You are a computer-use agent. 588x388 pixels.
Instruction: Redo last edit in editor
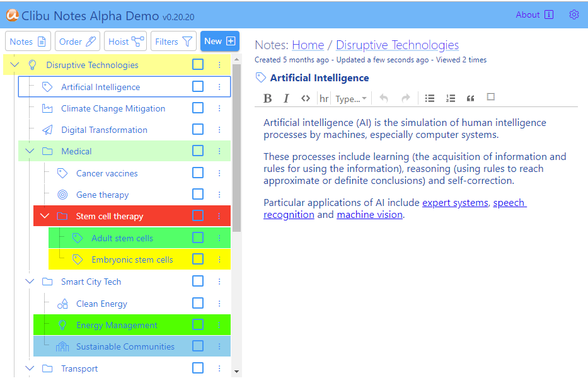[406, 98]
